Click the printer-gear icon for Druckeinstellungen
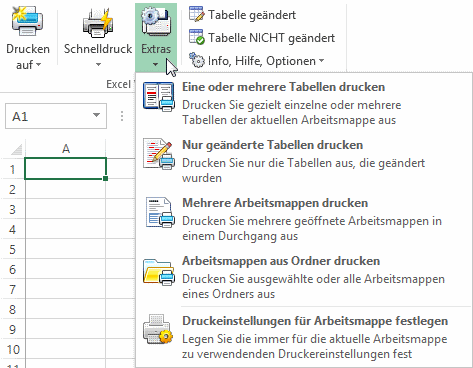This screenshot has height=368, width=473. (158, 329)
